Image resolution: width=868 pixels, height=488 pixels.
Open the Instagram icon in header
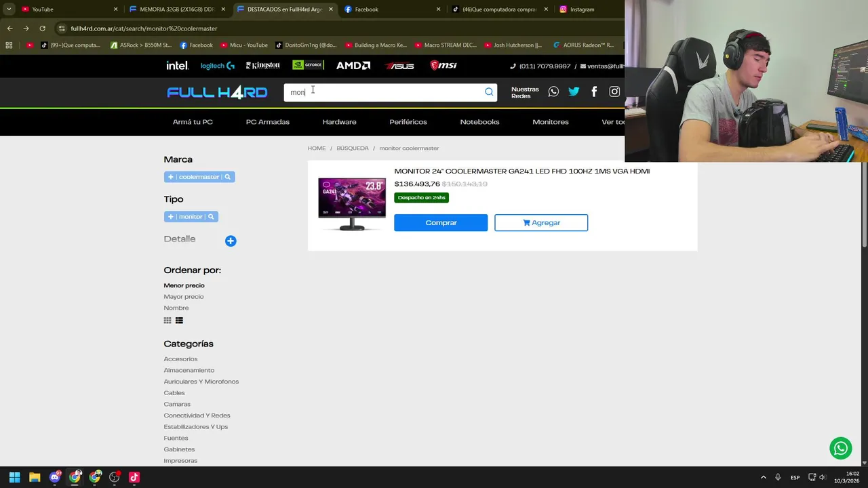coord(614,91)
